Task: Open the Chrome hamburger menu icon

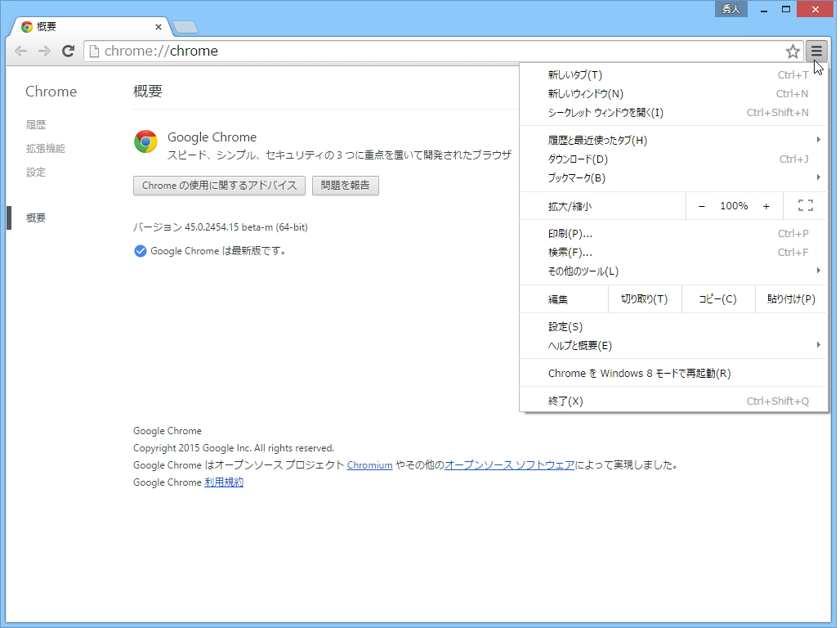Action: tap(816, 51)
